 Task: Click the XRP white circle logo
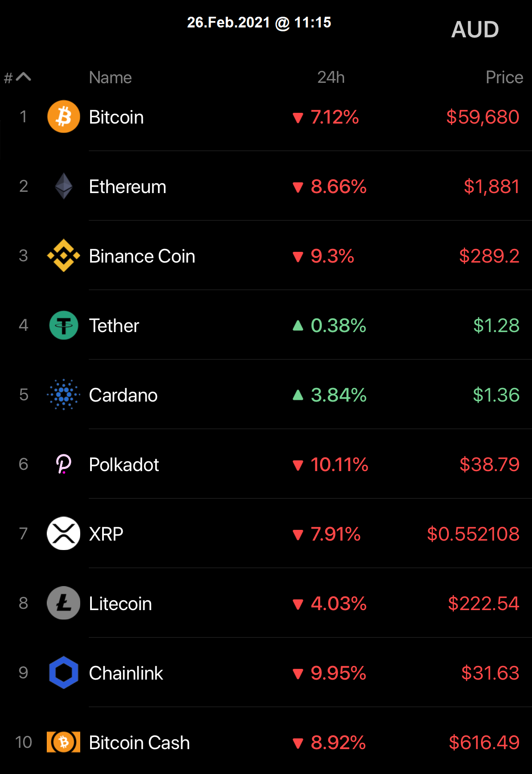[x=63, y=534]
